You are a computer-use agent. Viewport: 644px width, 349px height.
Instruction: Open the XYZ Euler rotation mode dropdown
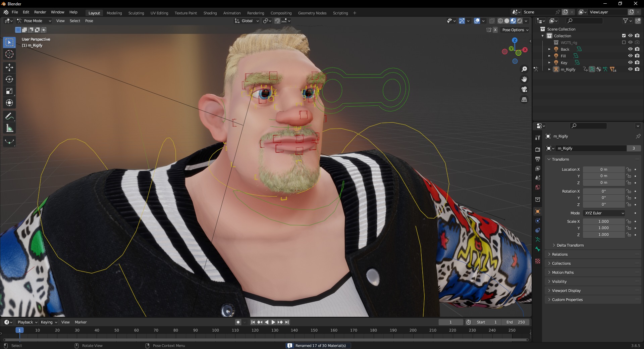coord(604,213)
